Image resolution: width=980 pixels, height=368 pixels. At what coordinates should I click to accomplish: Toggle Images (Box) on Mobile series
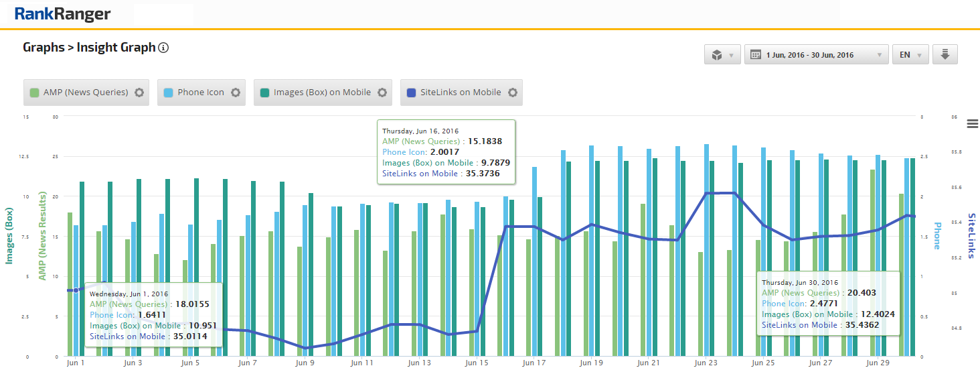pos(321,93)
